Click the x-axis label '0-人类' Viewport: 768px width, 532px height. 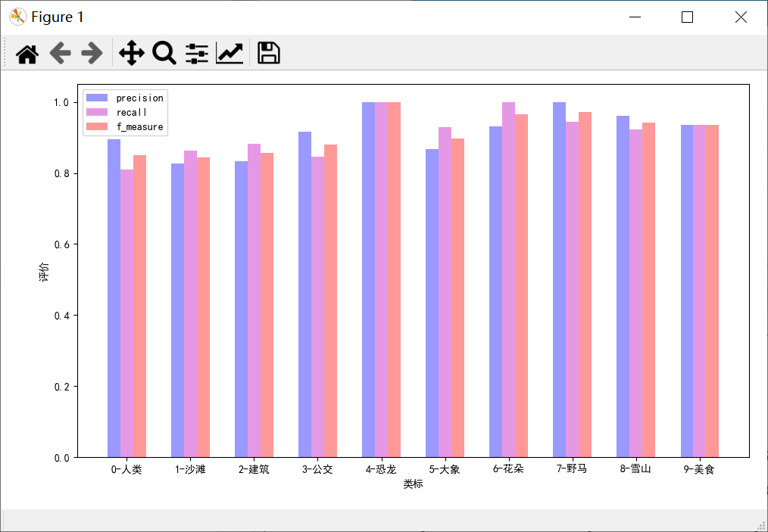tap(126, 469)
